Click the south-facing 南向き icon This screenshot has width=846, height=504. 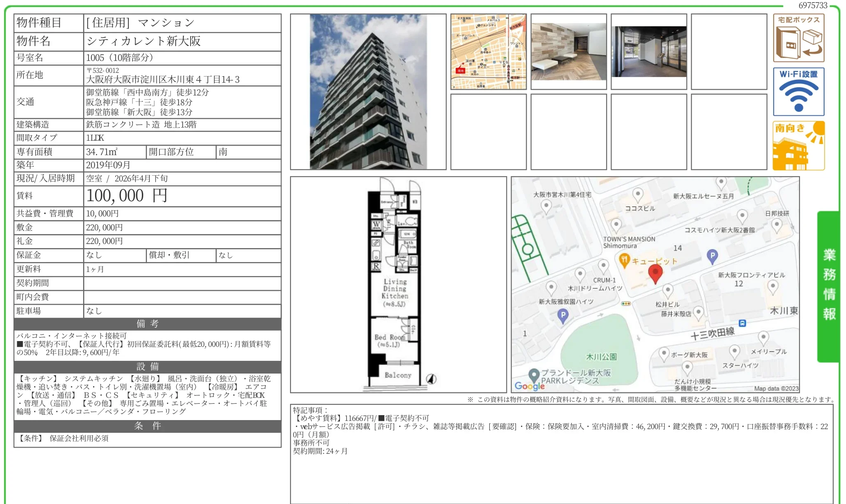(798, 145)
